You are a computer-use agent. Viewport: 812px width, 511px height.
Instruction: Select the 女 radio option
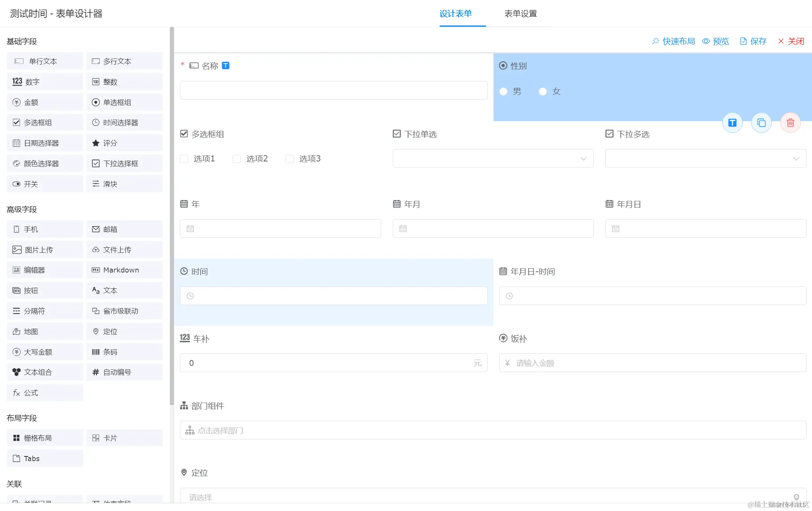point(543,92)
